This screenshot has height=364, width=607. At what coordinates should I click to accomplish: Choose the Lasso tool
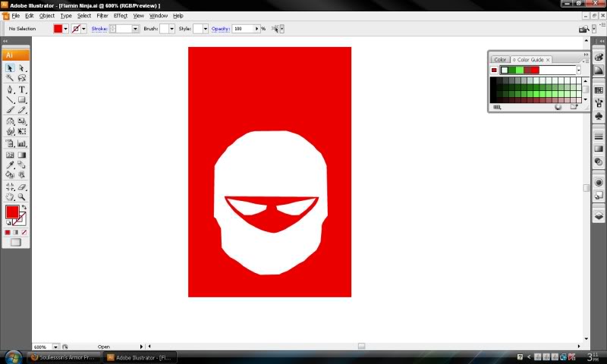click(22, 78)
